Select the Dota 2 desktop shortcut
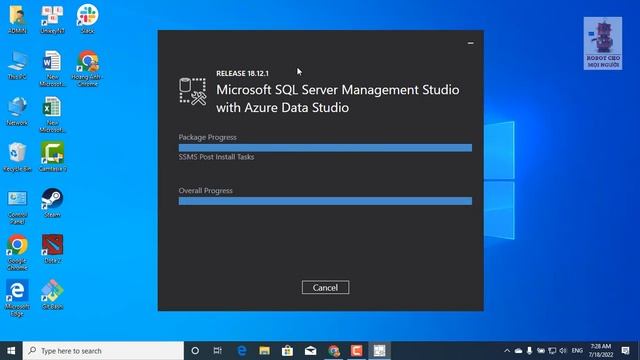This screenshot has width=640, height=360. (52, 249)
